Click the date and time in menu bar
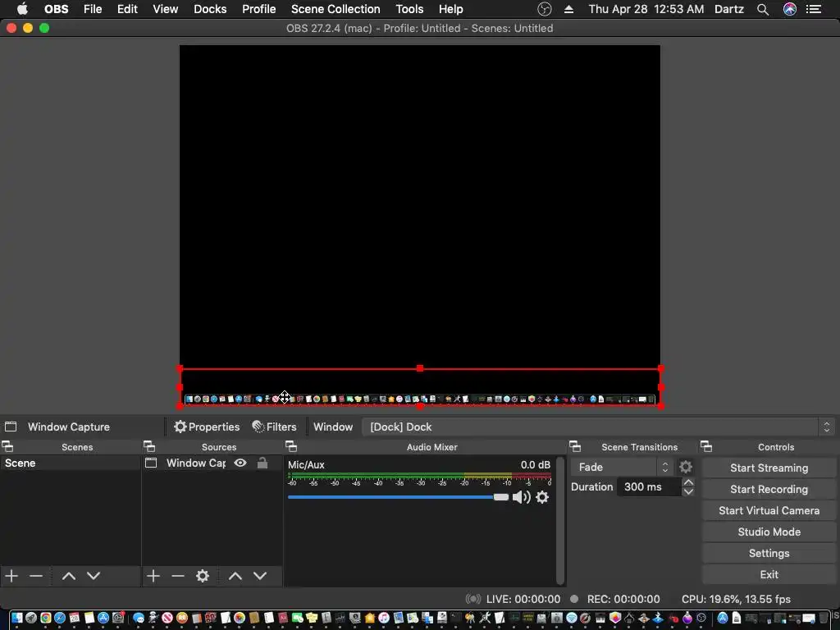840x630 pixels. click(x=646, y=9)
